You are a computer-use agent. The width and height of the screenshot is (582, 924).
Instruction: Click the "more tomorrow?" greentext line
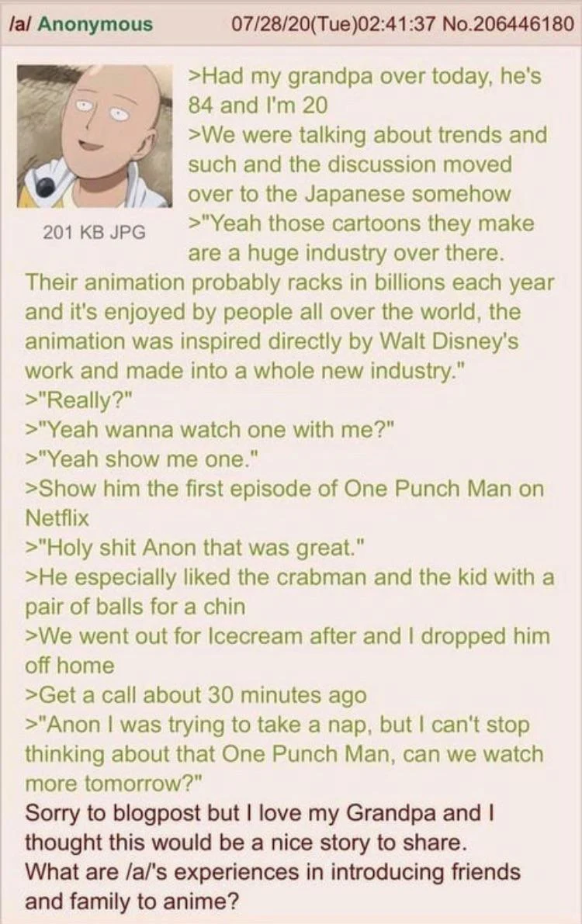click(114, 784)
